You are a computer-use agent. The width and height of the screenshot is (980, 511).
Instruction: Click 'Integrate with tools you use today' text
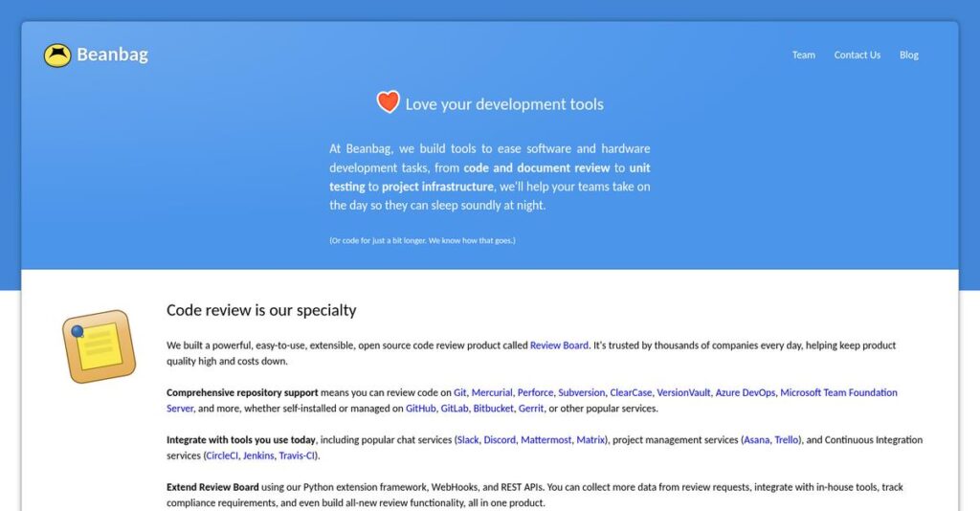pyautogui.click(x=240, y=440)
